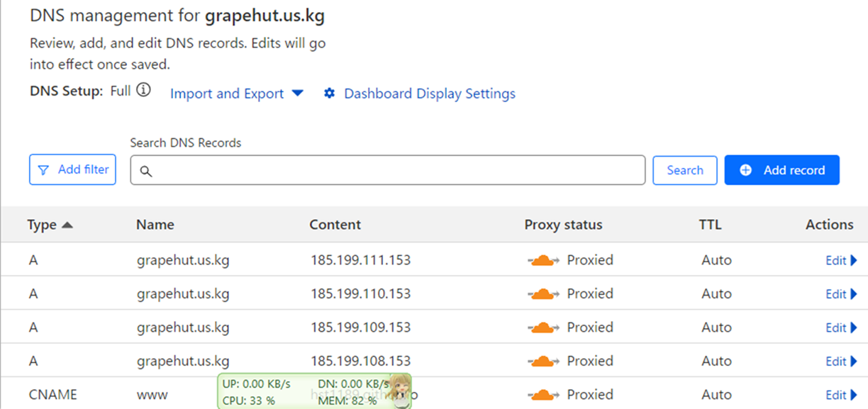This screenshot has width=868, height=409.
Task: Click the Add filter button
Action: click(72, 170)
